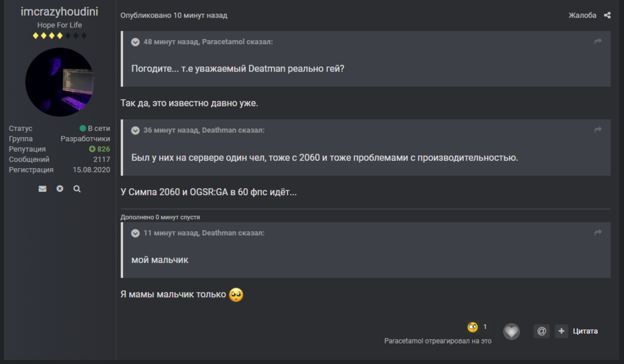The height and width of the screenshot is (364, 624).
Task: Collapse Deathman's quote from 36 minutes ago
Action: coord(135,130)
